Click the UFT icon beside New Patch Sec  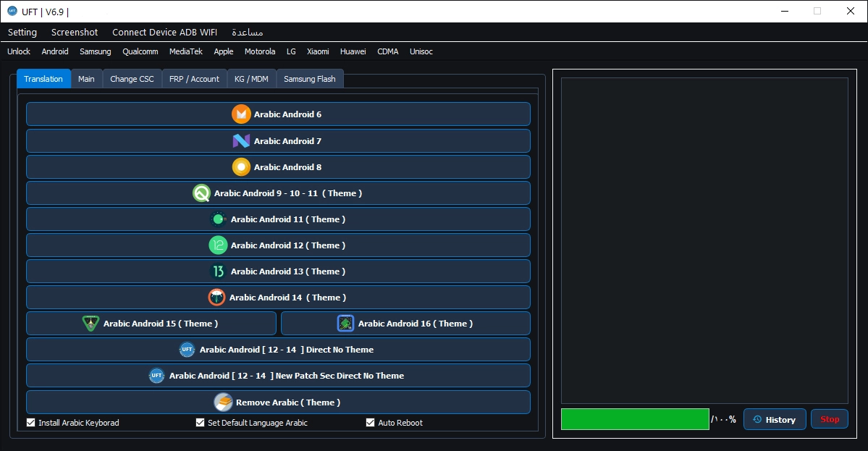click(x=156, y=376)
